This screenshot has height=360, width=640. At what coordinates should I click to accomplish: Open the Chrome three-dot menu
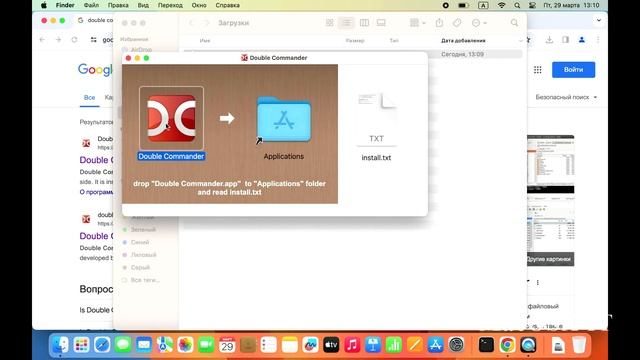(x=598, y=40)
